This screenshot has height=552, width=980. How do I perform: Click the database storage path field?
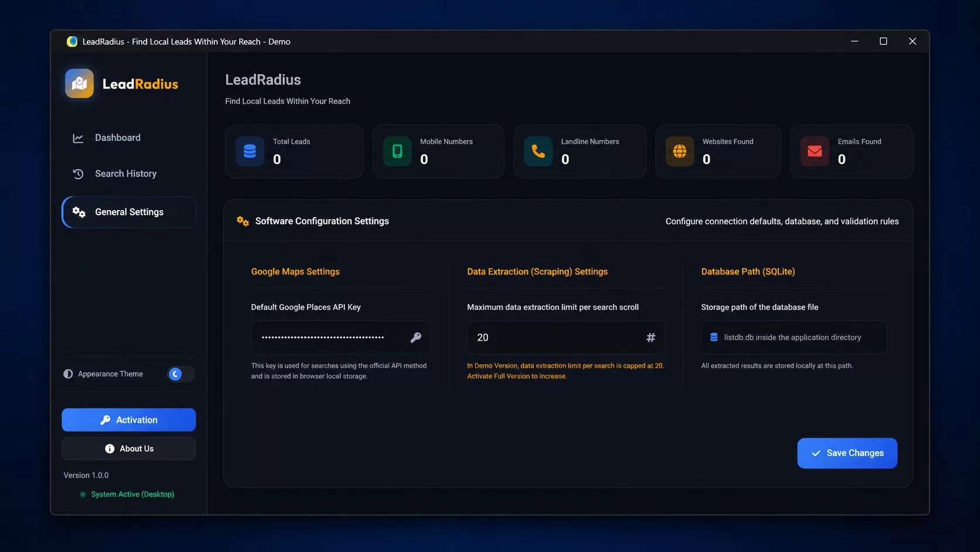click(x=794, y=337)
